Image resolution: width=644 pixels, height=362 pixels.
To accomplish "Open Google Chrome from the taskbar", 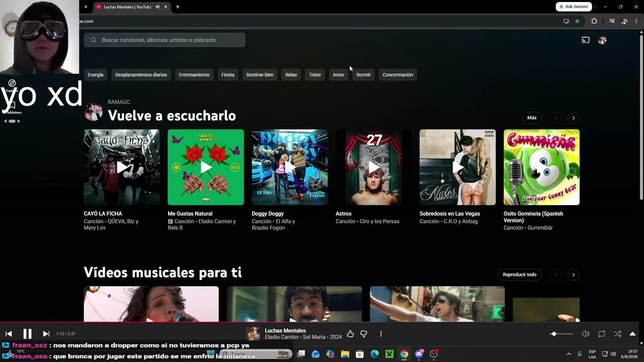I will click(x=404, y=354).
